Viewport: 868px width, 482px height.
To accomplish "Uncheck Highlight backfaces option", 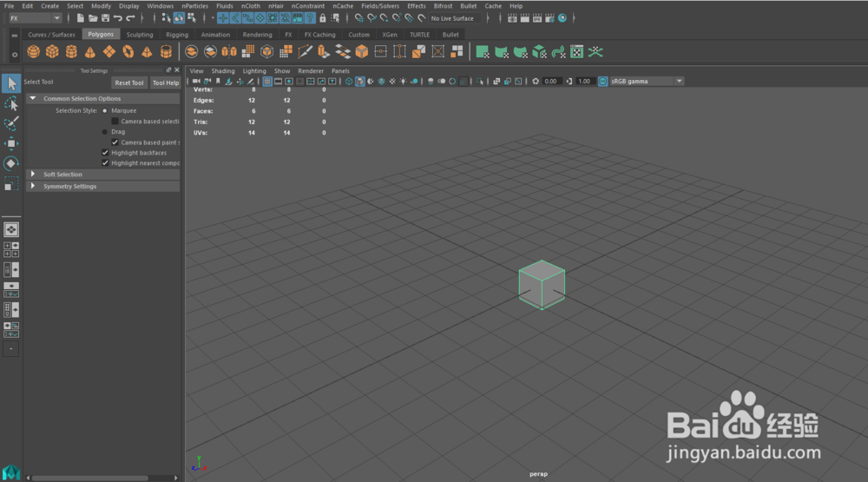I will tap(105, 152).
